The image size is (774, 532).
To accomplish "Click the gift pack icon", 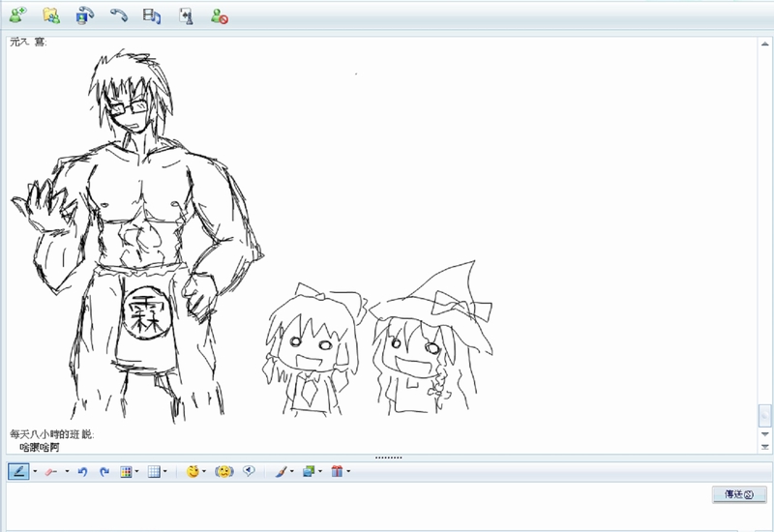I will [x=337, y=472].
